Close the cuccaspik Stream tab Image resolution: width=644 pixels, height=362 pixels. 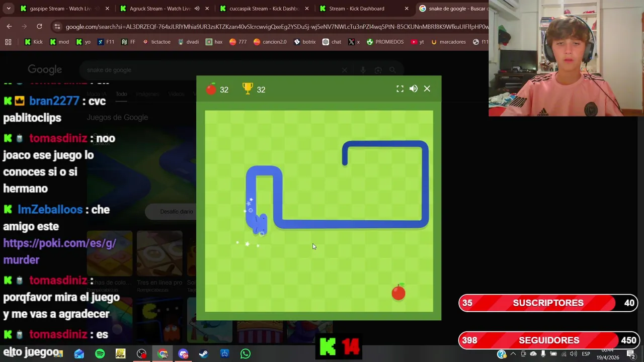(x=307, y=9)
